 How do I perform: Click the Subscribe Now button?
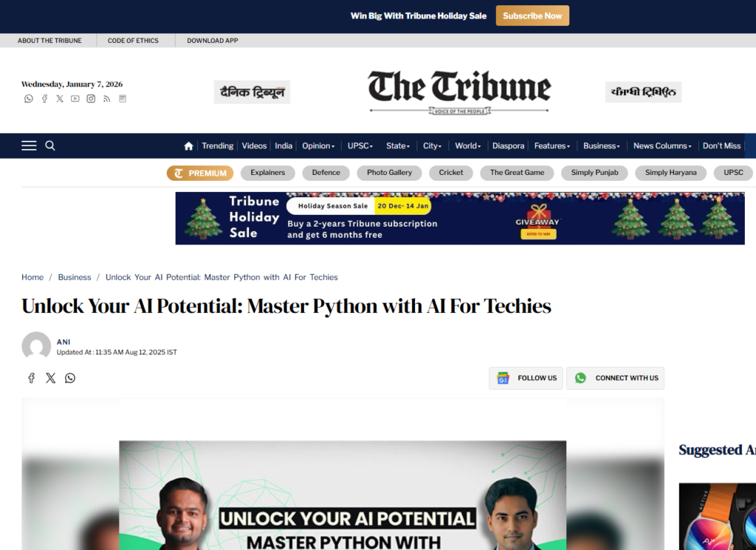tap(532, 16)
